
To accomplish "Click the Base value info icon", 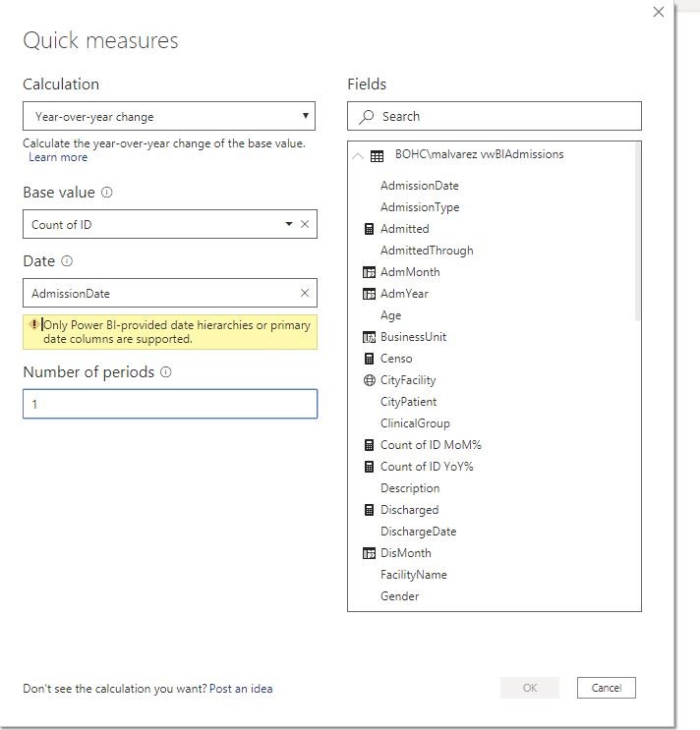I will click(106, 193).
